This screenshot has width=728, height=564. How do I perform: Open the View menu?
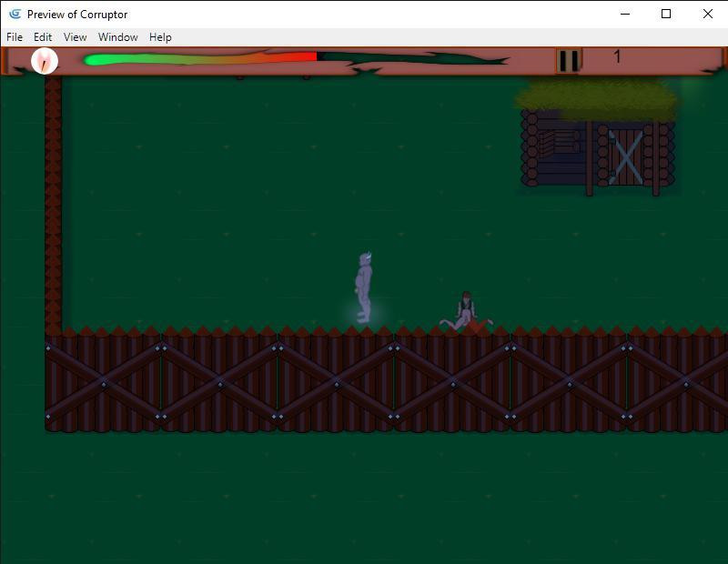pyautogui.click(x=76, y=37)
